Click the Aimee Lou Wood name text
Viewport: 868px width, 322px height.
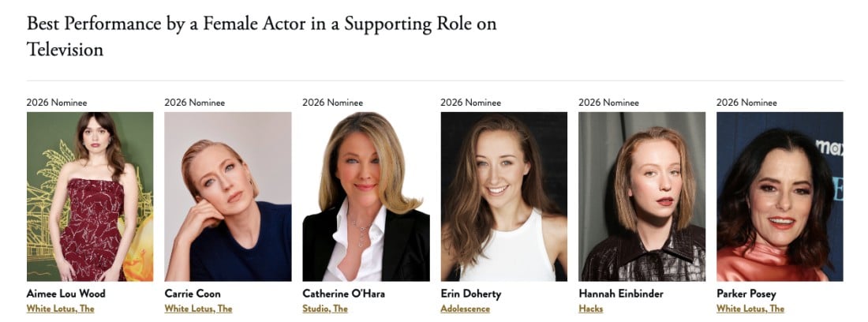(x=65, y=294)
